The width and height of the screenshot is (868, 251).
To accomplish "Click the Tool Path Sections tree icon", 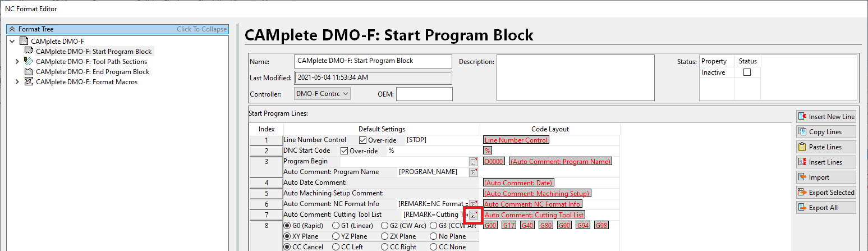I will [x=29, y=62].
